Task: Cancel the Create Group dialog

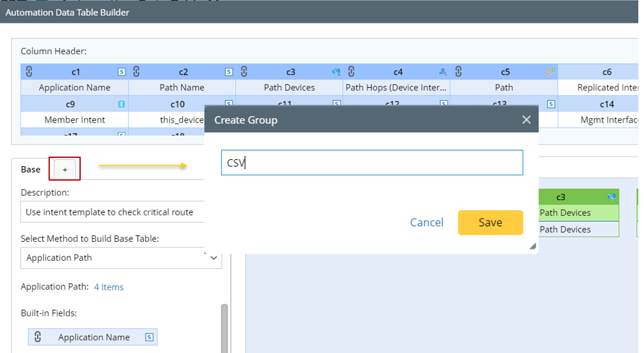Action: [426, 222]
